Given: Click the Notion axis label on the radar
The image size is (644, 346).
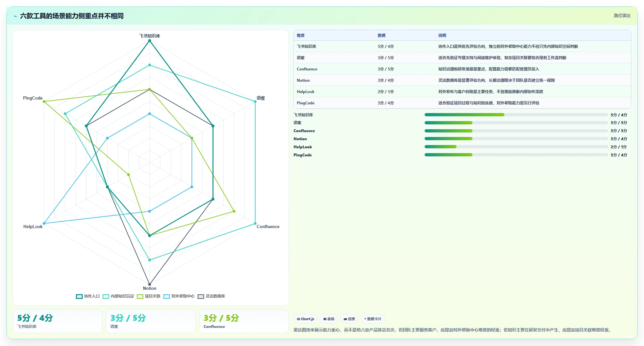Looking at the screenshot, I should 149,288.
